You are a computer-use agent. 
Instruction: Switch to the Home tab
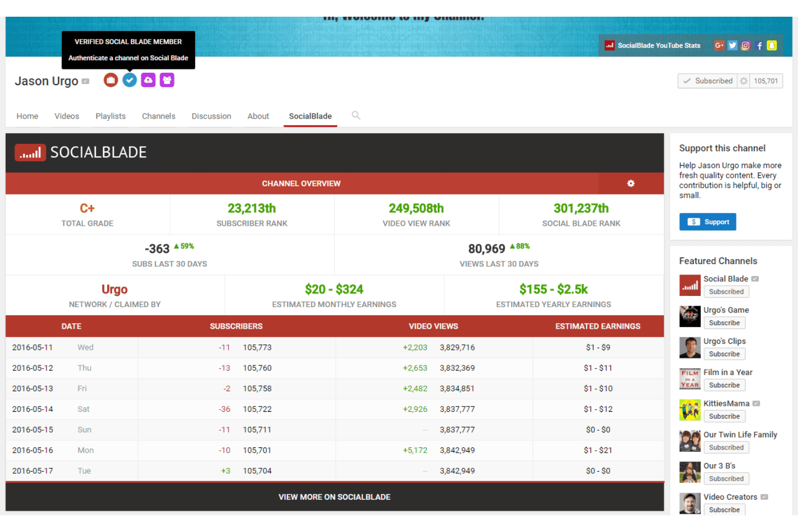click(x=27, y=116)
